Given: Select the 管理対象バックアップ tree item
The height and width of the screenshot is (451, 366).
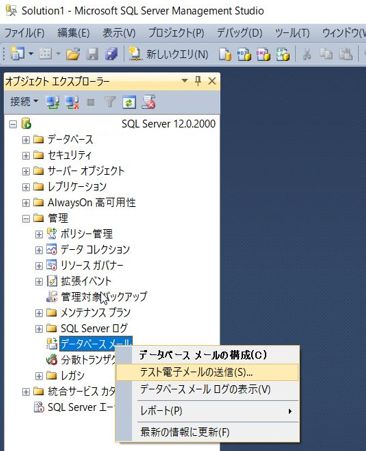Looking at the screenshot, I should pyautogui.click(x=104, y=297).
